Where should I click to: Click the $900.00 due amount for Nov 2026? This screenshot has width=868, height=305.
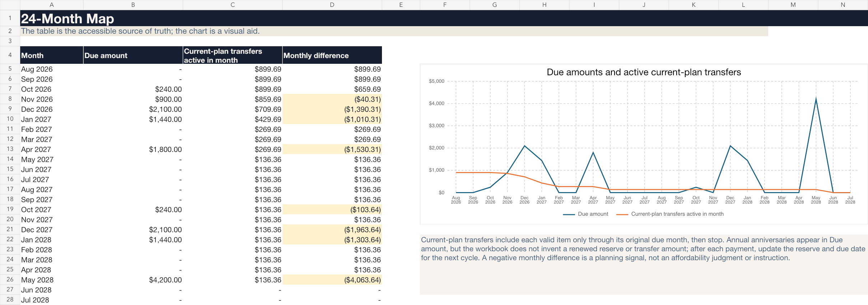click(133, 99)
